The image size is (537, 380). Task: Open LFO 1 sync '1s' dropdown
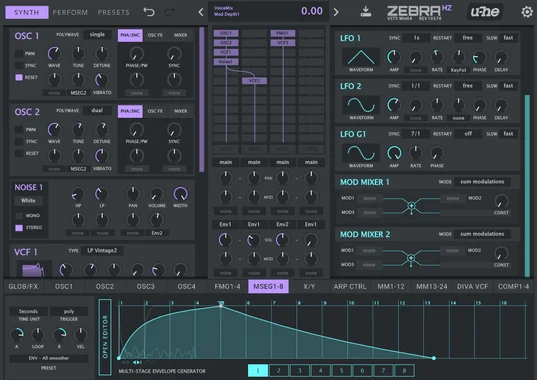pyautogui.click(x=416, y=38)
